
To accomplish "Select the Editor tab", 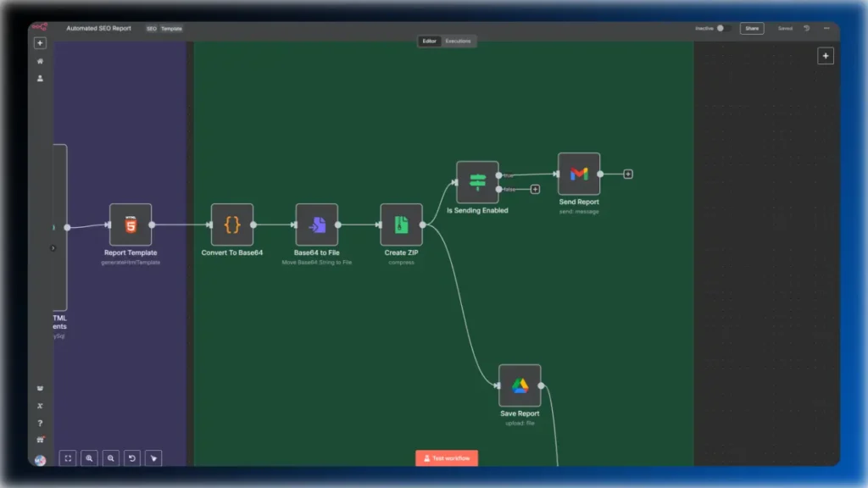I will coord(430,41).
